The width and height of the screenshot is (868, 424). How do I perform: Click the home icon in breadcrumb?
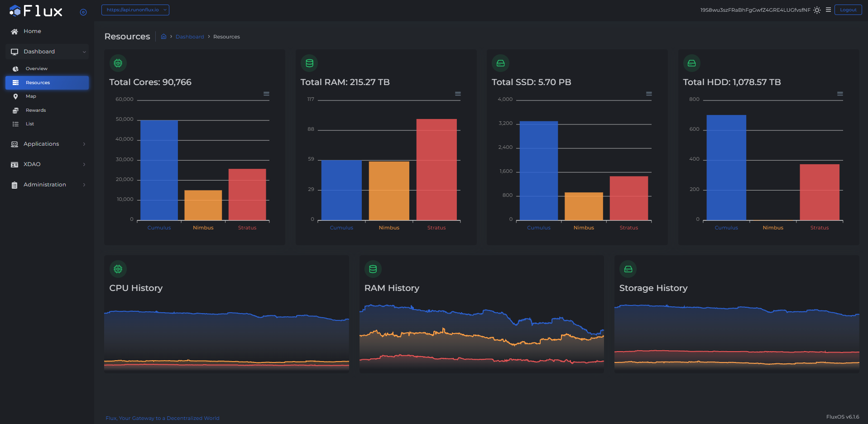tap(163, 37)
